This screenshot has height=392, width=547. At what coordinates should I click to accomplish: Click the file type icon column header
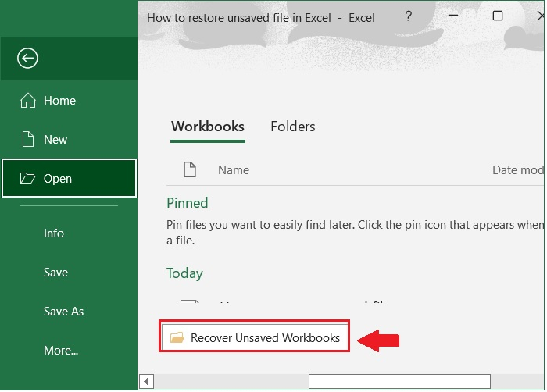[x=190, y=170]
